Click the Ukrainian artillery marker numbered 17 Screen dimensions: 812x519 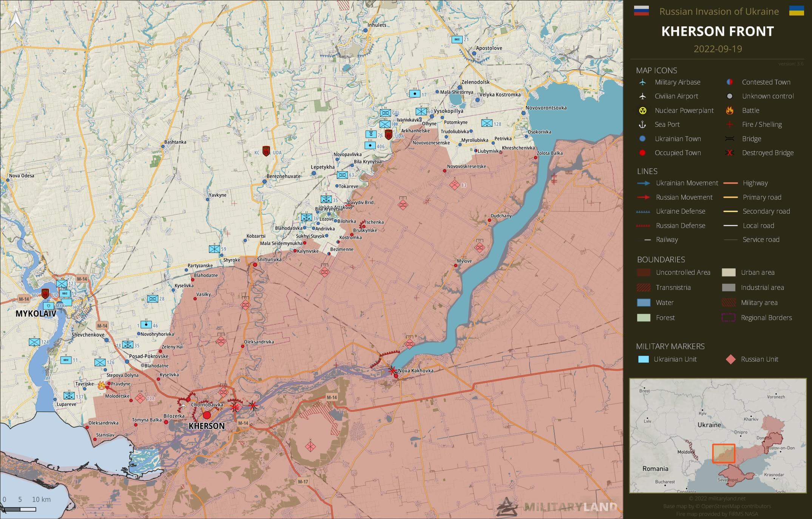(415, 94)
